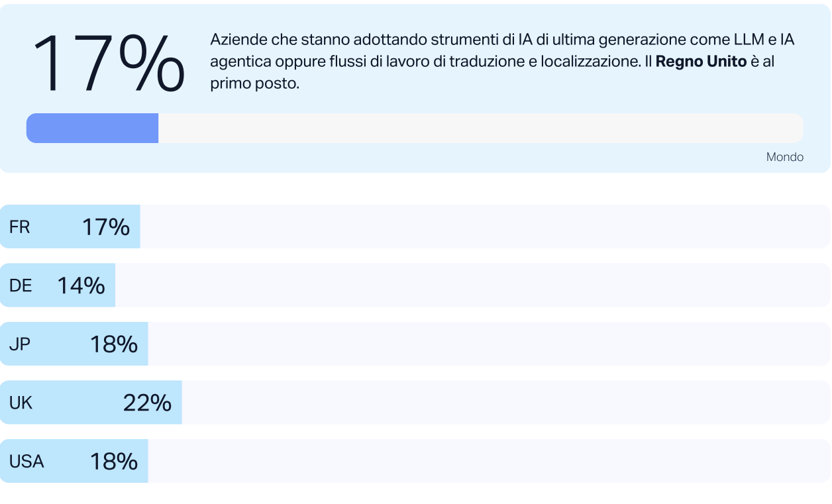Screen dimensions: 832x504
Task: Click the large 17% headline figure
Action: tap(108, 64)
